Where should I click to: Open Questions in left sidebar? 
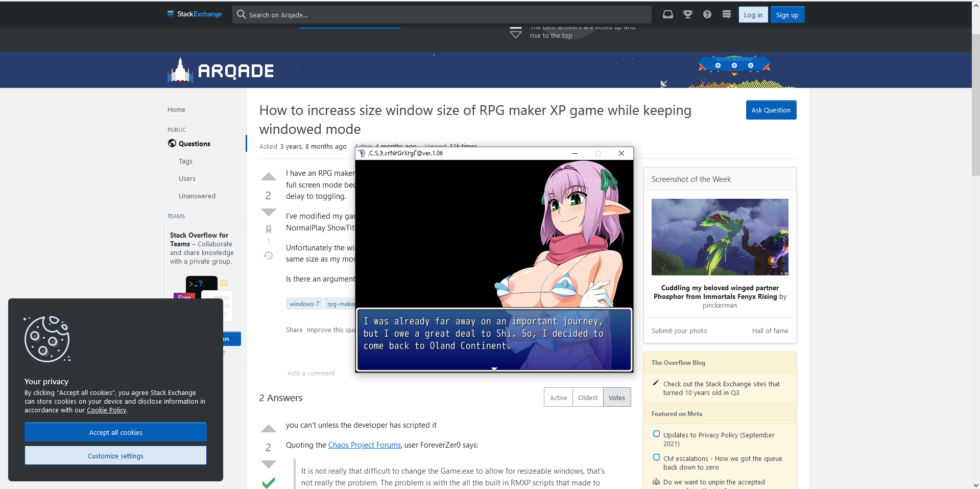[x=194, y=144]
